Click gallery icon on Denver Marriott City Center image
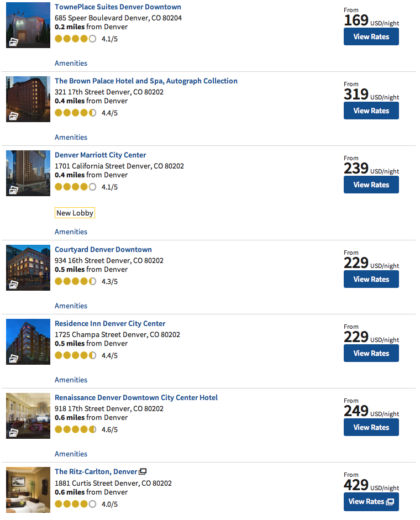420x520 pixels. tap(13, 190)
